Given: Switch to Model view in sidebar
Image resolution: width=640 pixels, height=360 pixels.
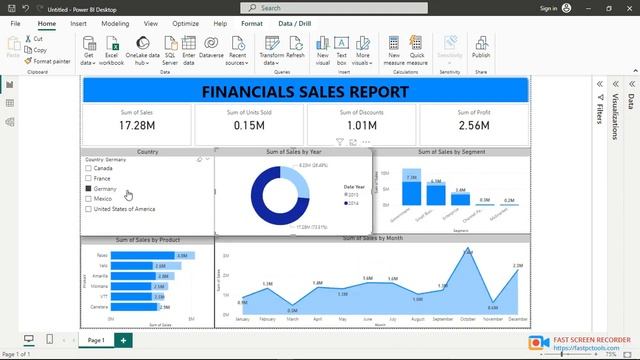Looking at the screenshot, I should 10,122.
